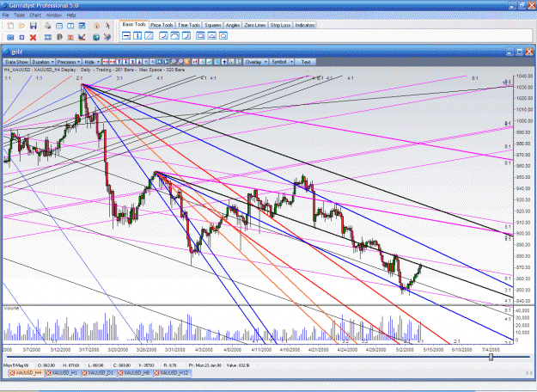Close the XAUUSD_H1 tab via its X icon

coord(49,373)
